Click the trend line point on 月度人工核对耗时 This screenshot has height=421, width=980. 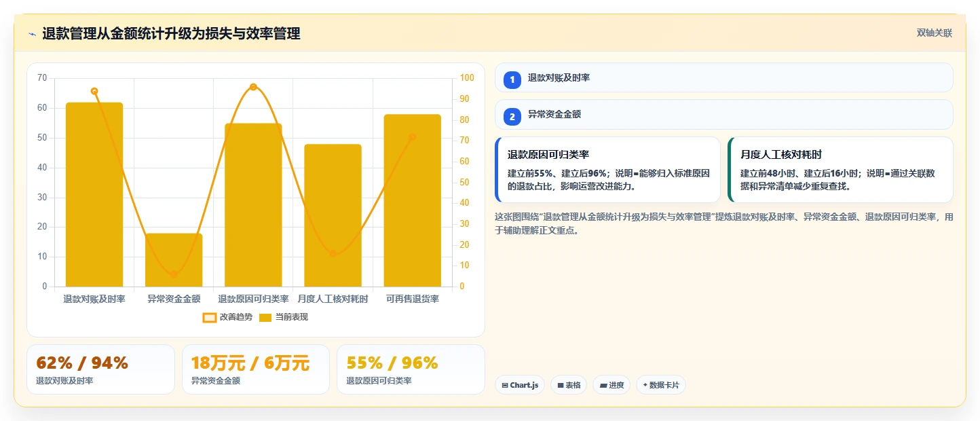point(333,254)
